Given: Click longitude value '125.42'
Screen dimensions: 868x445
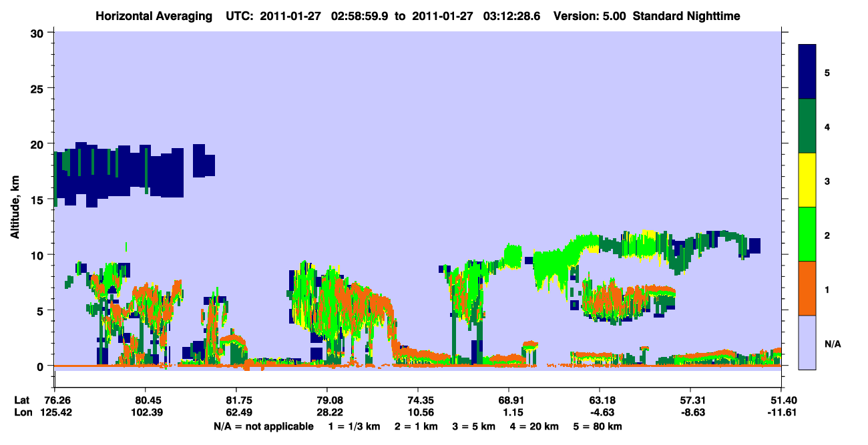Looking at the screenshot, I should click(x=55, y=413).
